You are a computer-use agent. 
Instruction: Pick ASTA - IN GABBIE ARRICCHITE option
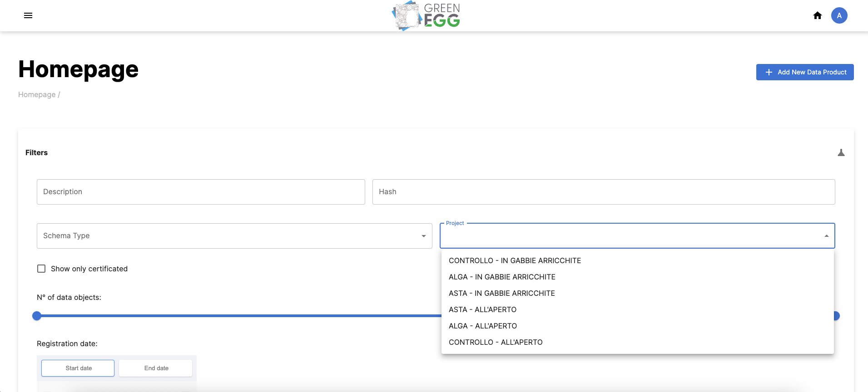click(501, 293)
